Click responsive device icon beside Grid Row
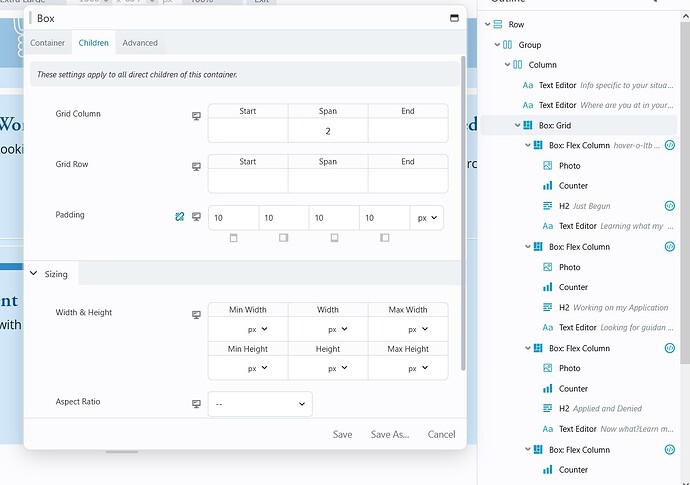 point(197,167)
